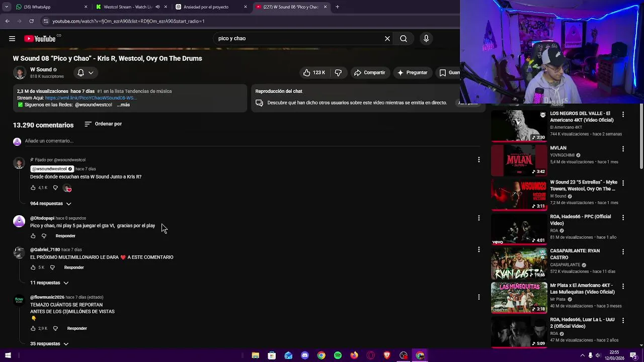Open the Ordenar por sort menu
The width and height of the screenshot is (644, 362).
click(x=103, y=124)
